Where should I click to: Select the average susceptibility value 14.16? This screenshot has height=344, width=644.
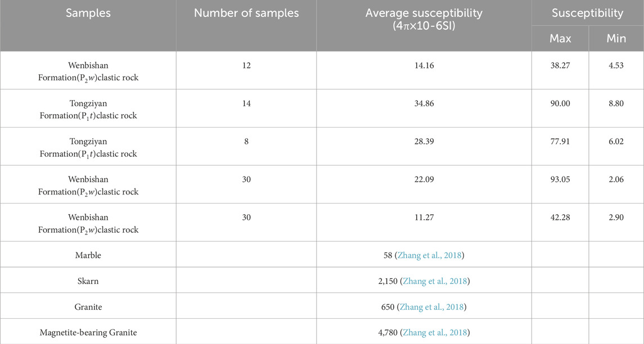pos(424,66)
